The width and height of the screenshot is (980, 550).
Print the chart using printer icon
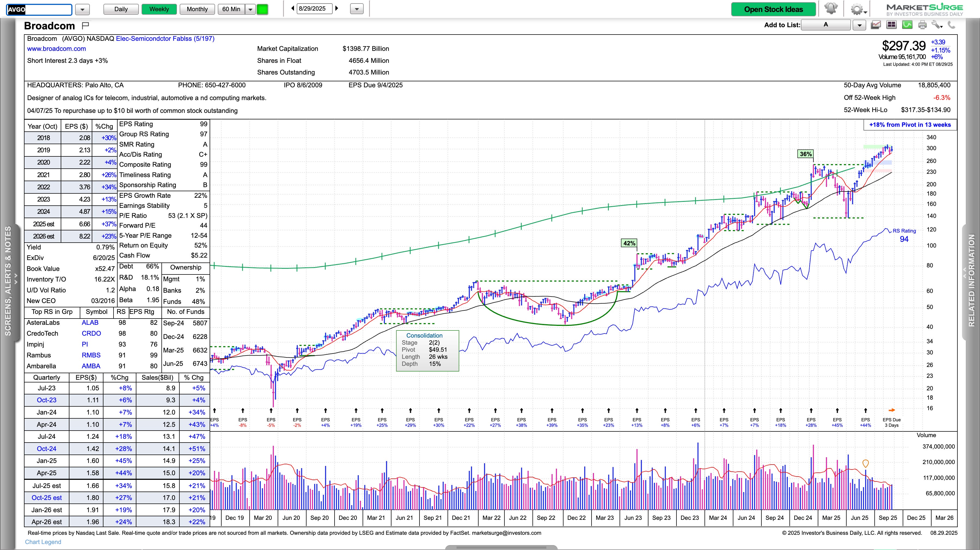[922, 25]
